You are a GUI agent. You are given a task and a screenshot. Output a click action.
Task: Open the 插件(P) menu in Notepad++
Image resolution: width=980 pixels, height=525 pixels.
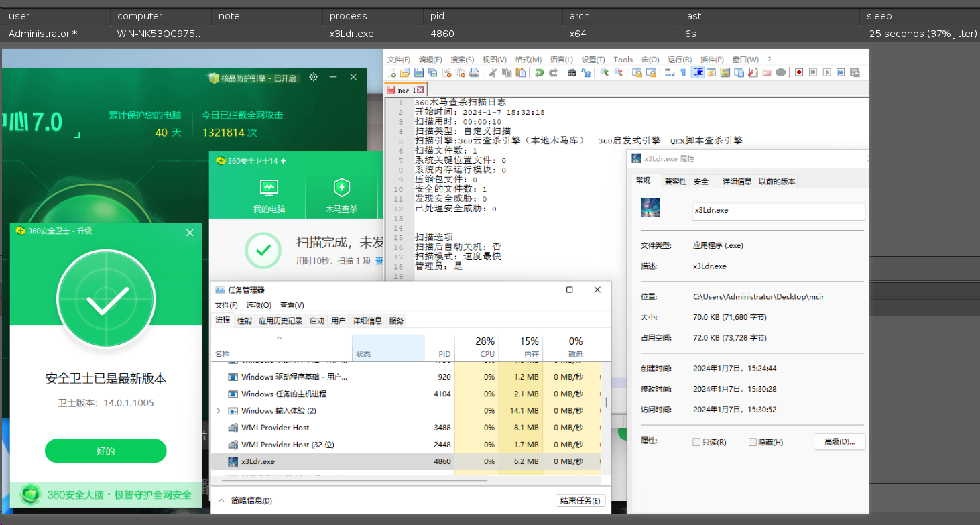(712, 60)
